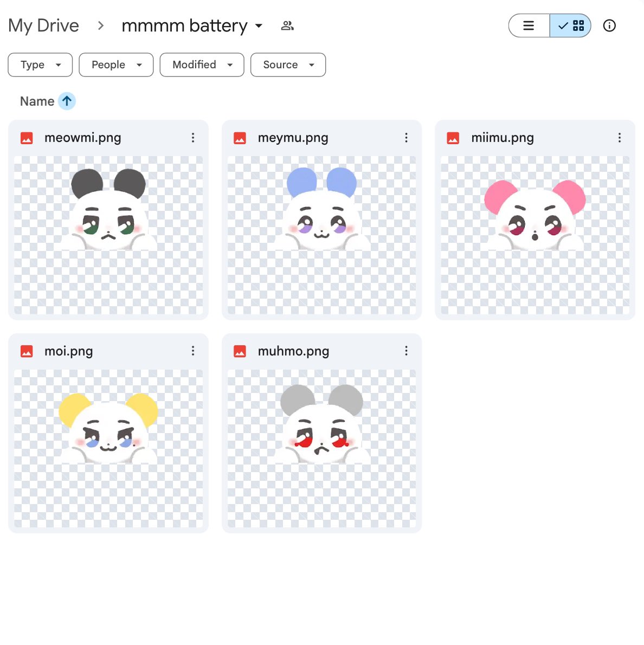Select the miimu.png thumbnail preview

[535, 235]
